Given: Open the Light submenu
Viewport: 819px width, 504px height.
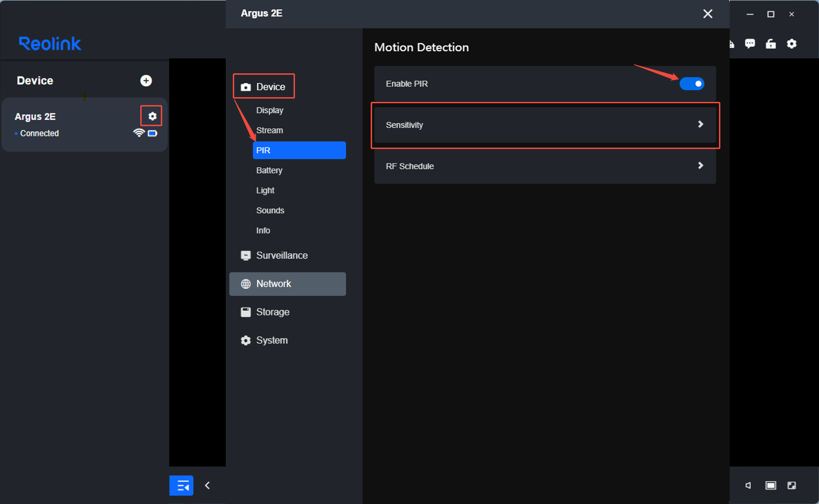Looking at the screenshot, I should point(265,191).
